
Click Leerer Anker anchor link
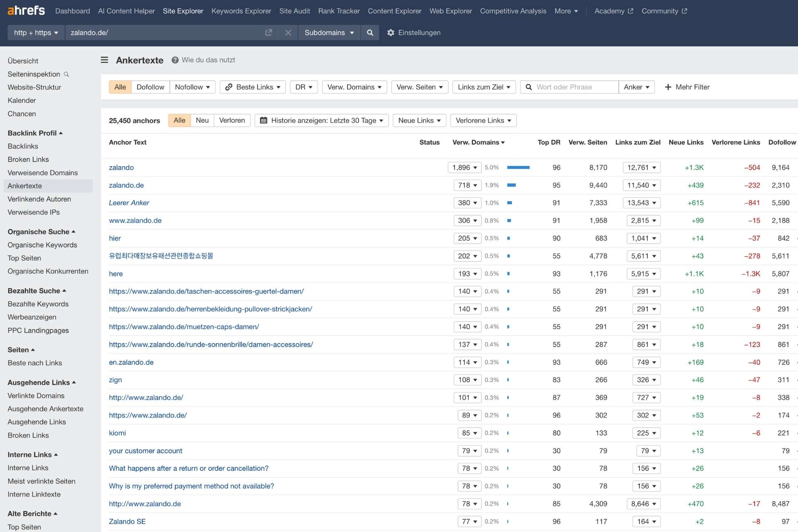[129, 203]
